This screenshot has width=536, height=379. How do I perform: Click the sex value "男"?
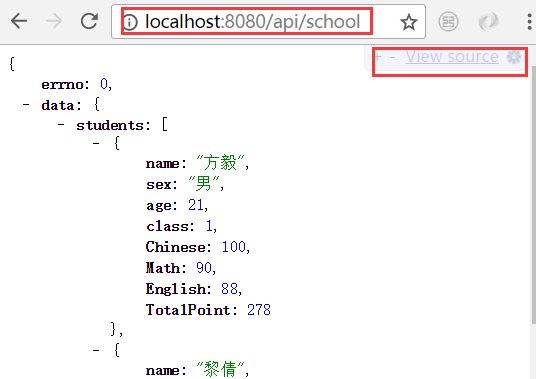203,183
